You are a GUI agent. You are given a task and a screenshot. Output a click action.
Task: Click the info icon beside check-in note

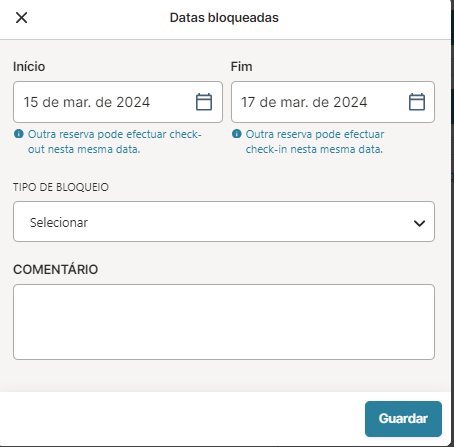(x=236, y=134)
